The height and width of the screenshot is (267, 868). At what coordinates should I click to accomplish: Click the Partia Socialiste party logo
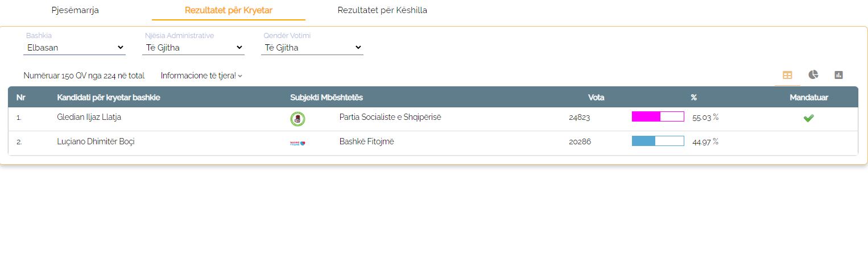(x=297, y=119)
